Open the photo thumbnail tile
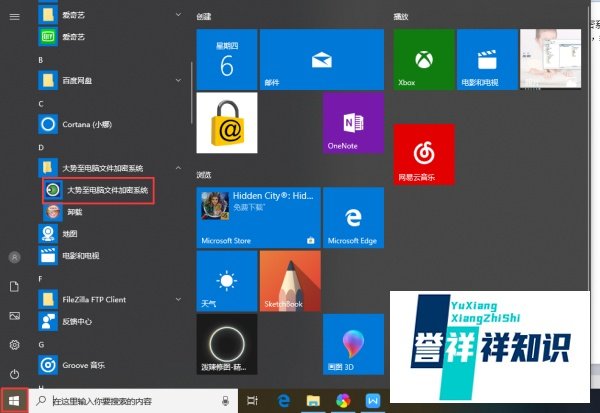The width and height of the screenshot is (600, 413). click(x=550, y=59)
